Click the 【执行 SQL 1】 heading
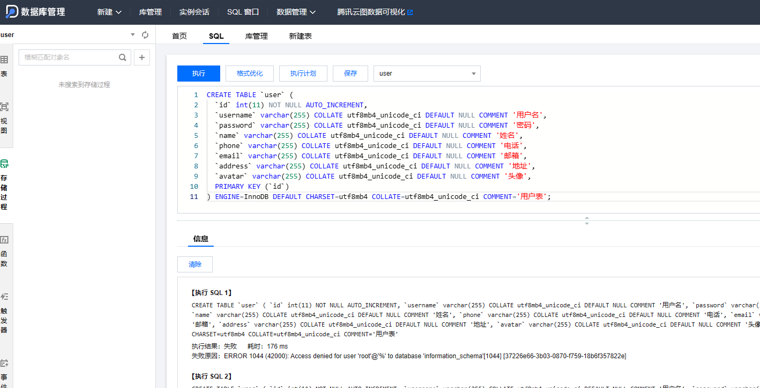Image resolution: width=760 pixels, height=388 pixels. 212,293
